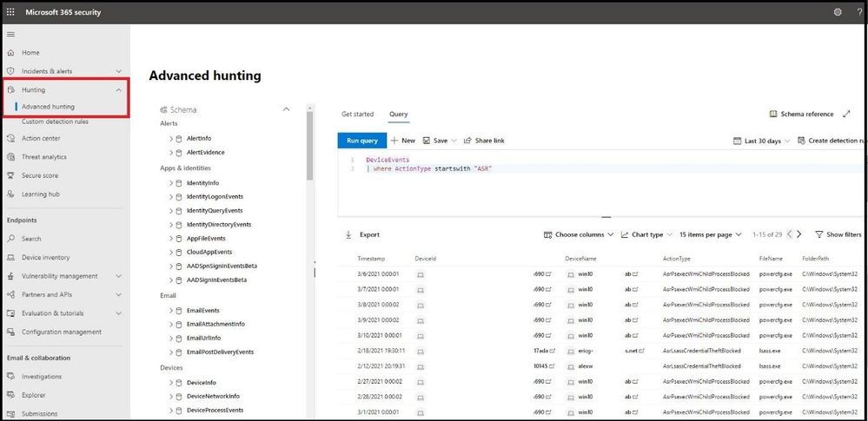The width and height of the screenshot is (868, 421).
Task: Expand the query editor to full screen
Action: point(846,114)
